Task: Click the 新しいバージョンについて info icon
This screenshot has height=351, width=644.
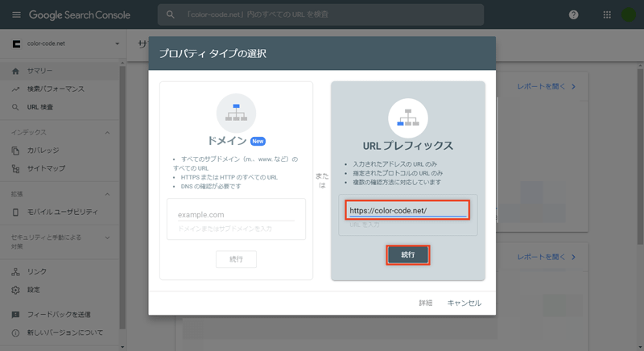Action: [x=15, y=333]
